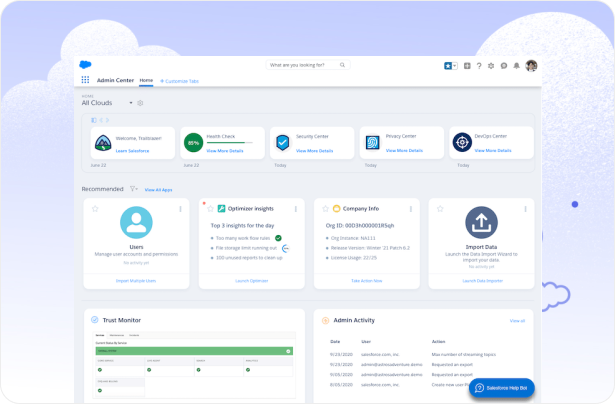This screenshot has height=404, width=615.
Task: View More Details for Health Check
Action: (x=225, y=151)
